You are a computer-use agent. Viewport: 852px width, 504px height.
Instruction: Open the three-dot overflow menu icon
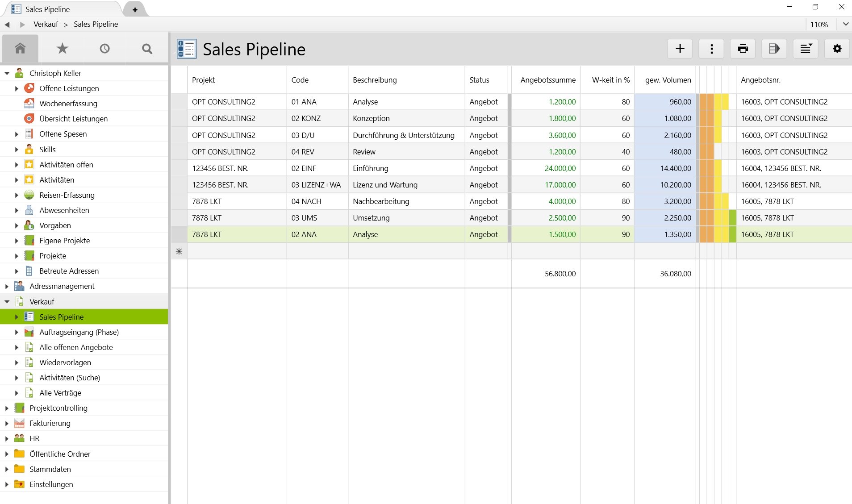(711, 48)
